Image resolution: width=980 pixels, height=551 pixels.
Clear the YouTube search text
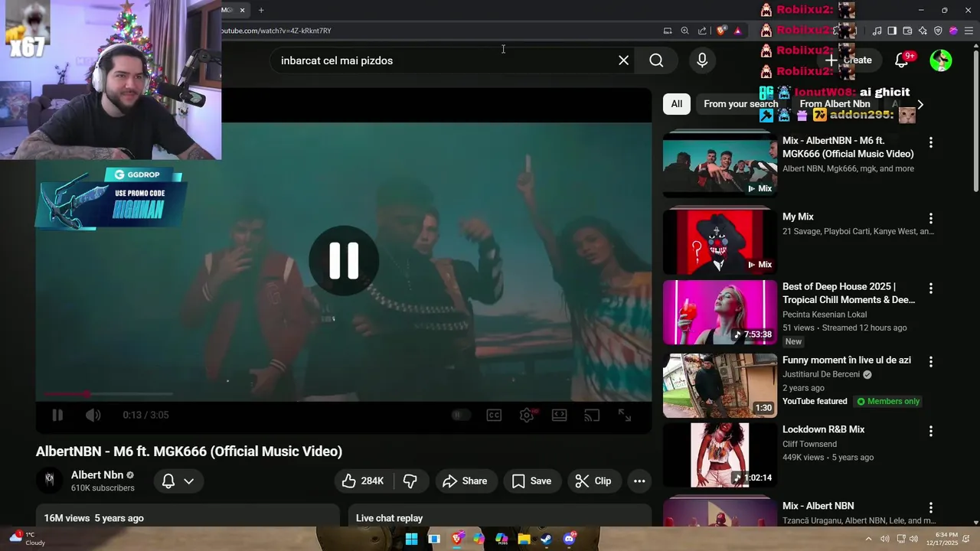[x=623, y=60]
